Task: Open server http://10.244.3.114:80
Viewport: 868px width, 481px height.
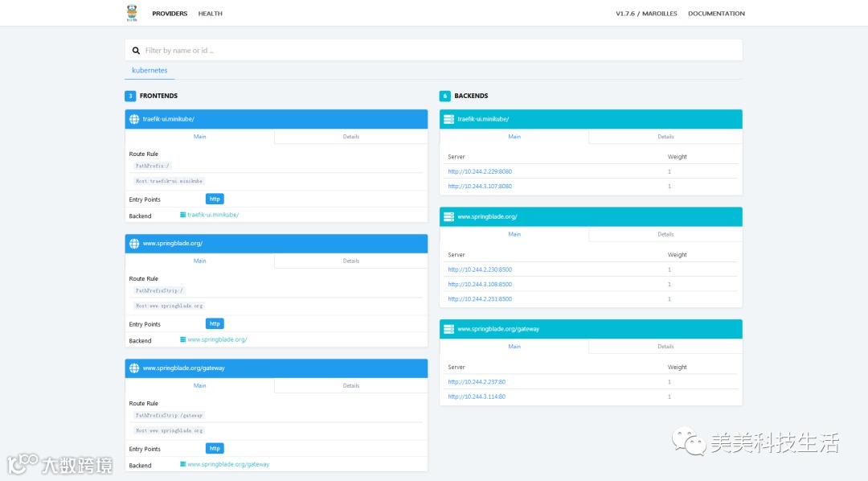Action: pos(477,397)
